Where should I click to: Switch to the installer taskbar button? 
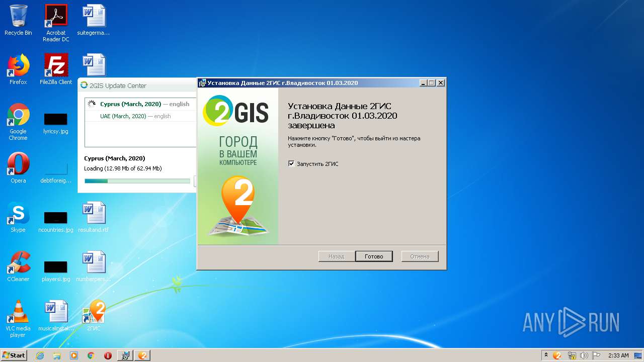[125, 355]
